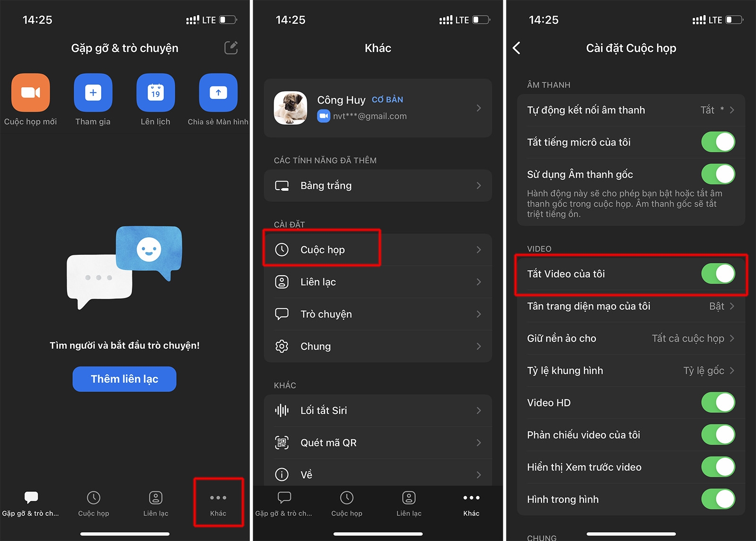Start a new meeting with Cuộc họp mới icon
The width and height of the screenshot is (756, 541).
(x=31, y=93)
